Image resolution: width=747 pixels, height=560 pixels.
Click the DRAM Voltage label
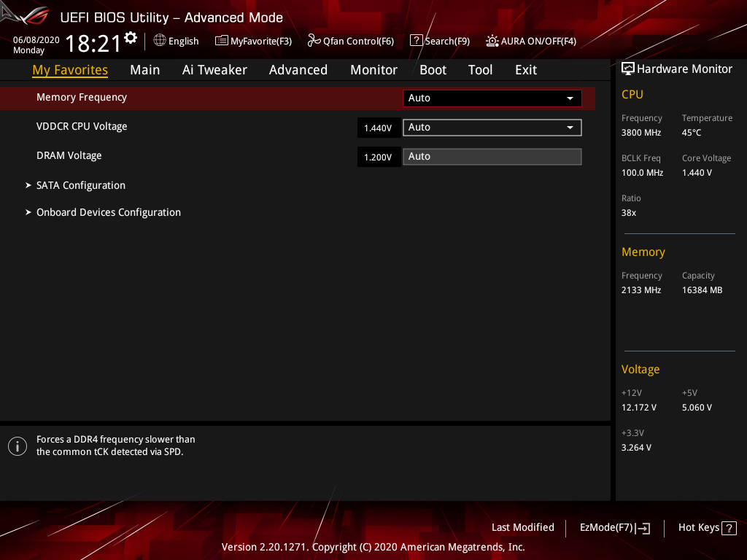[69, 156]
